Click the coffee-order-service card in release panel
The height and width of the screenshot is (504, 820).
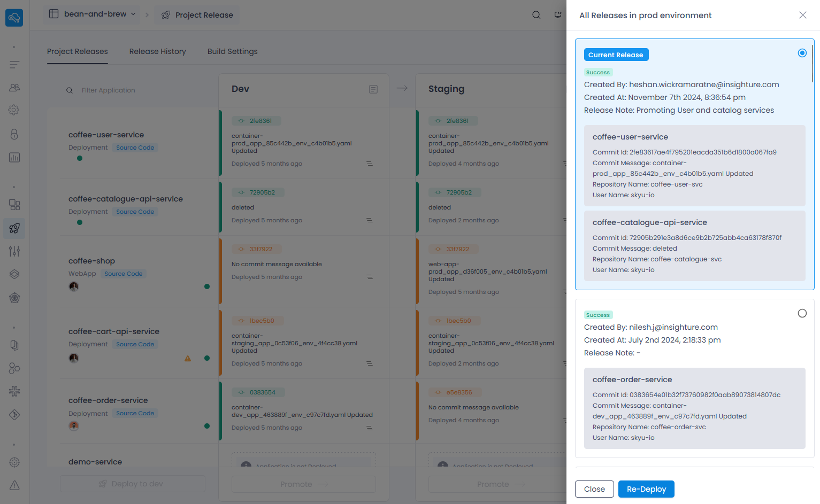695,408
